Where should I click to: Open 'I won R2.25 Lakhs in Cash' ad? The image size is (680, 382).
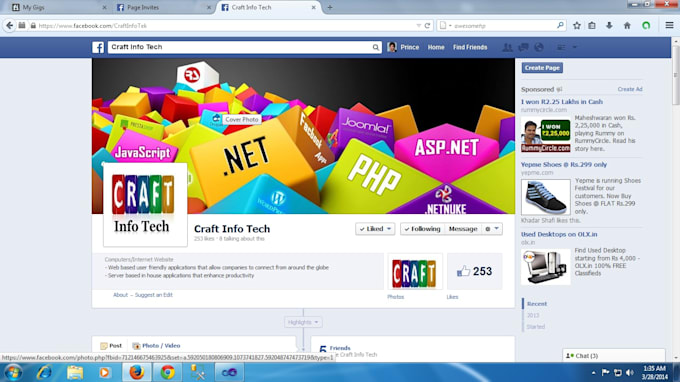[x=562, y=102]
